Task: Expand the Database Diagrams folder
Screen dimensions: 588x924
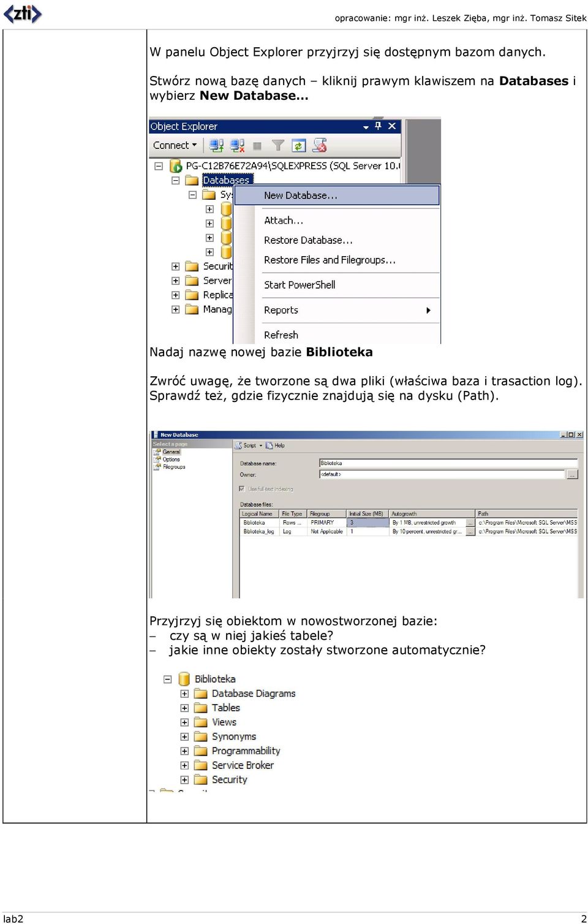Action: pos(184,694)
